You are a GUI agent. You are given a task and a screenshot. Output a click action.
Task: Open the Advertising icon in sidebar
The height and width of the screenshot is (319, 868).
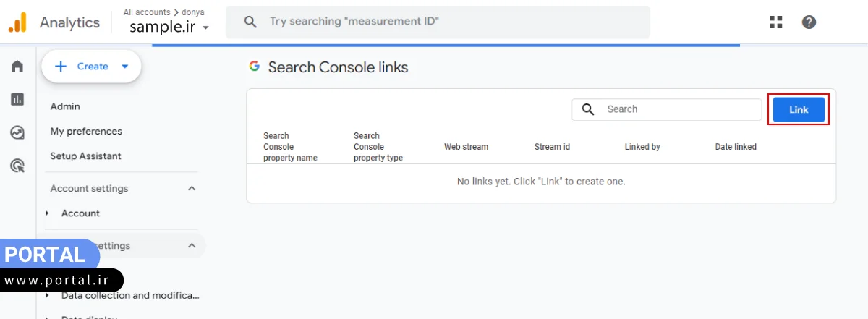(x=17, y=166)
